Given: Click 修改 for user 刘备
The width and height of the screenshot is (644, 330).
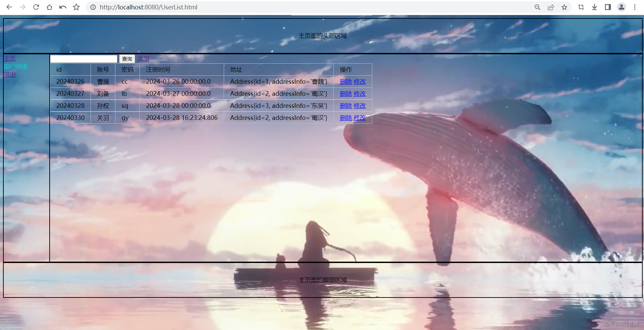Looking at the screenshot, I should click(x=360, y=93).
